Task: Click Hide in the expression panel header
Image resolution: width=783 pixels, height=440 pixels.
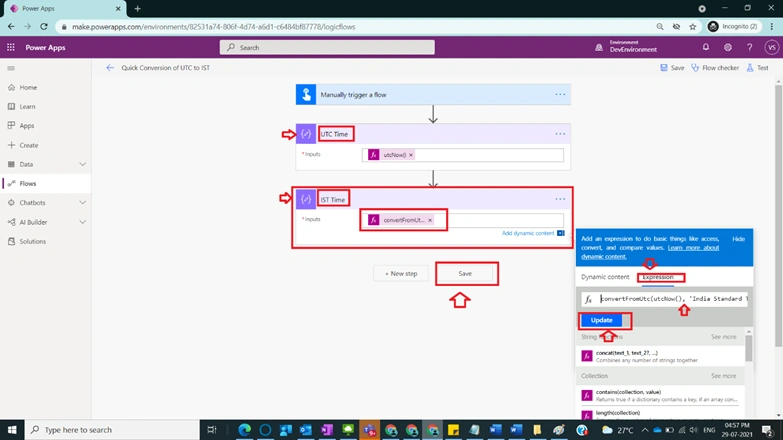Action: 739,239
